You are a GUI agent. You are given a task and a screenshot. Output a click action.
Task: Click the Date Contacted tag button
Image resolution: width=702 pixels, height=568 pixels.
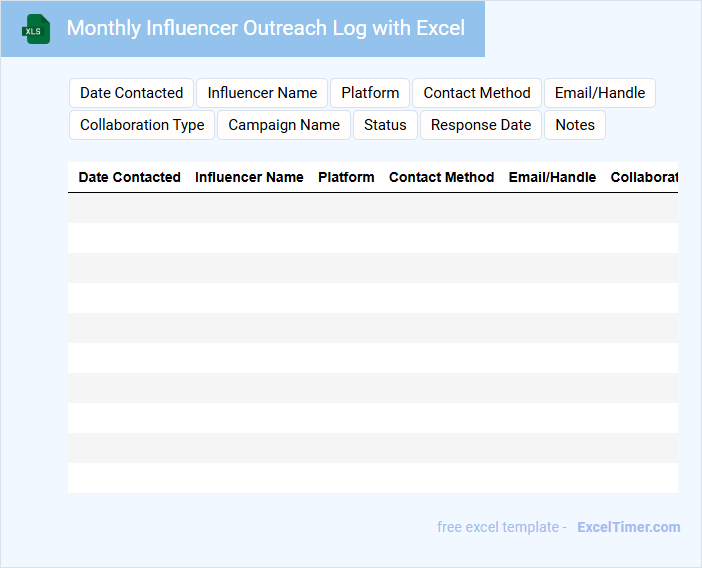coord(131,93)
